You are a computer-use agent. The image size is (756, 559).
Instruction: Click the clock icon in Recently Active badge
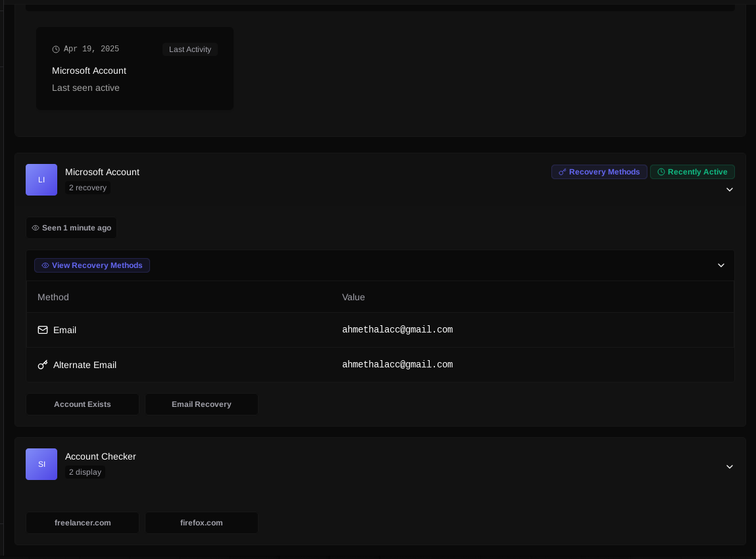(661, 173)
